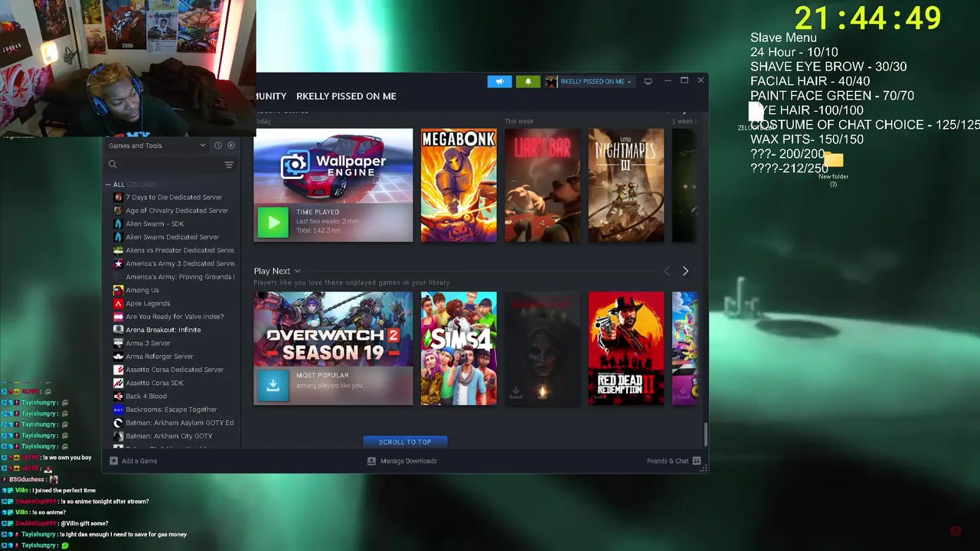
Task: Click Add a Game link
Action: tap(139, 461)
